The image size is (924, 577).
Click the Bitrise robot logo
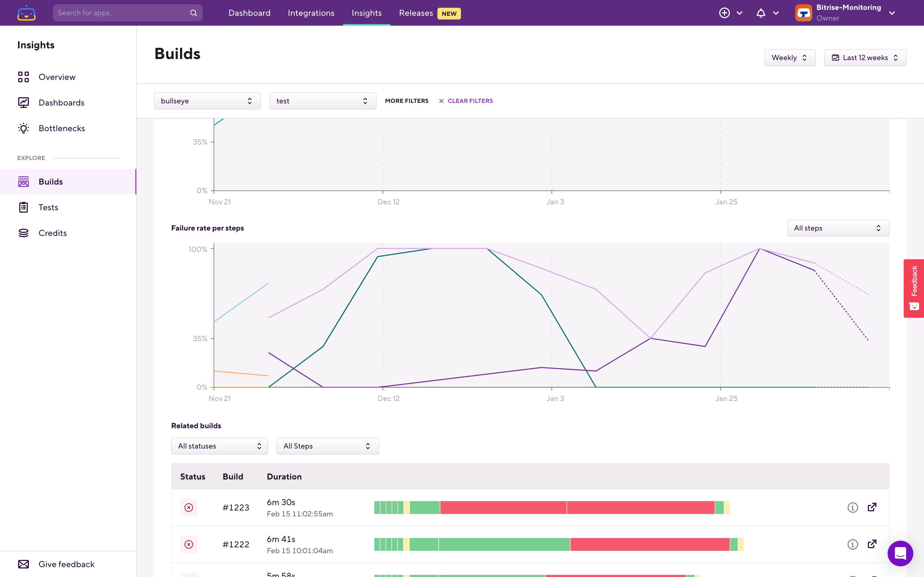tap(26, 13)
